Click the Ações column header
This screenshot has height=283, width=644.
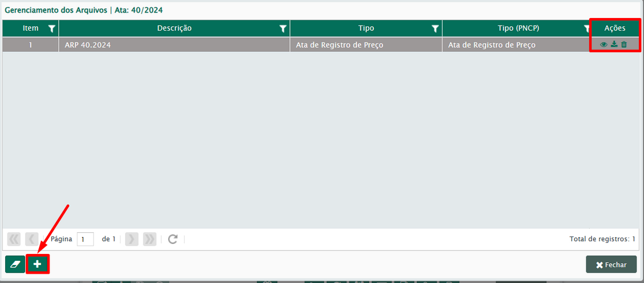coord(614,29)
